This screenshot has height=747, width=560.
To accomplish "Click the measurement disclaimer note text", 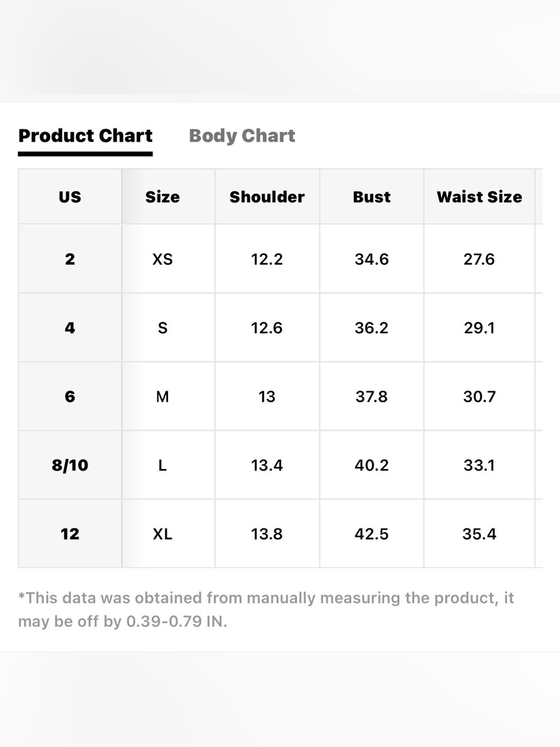I will tap(266, 610).
